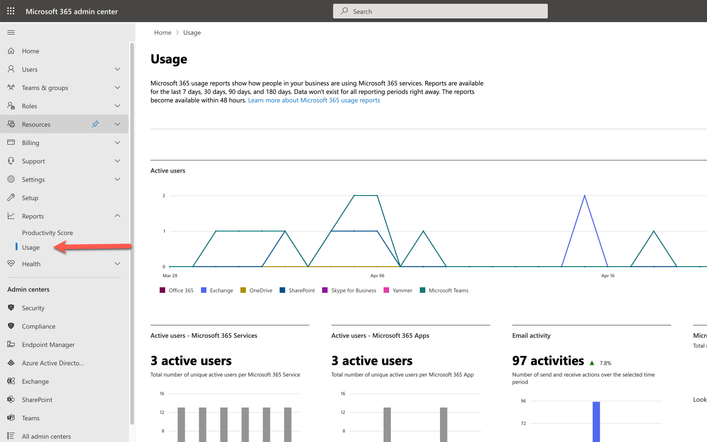Viewport: 707px width, 442px height.
Task: Click the Azure Active Directory icon
Action: coord(11,363)
